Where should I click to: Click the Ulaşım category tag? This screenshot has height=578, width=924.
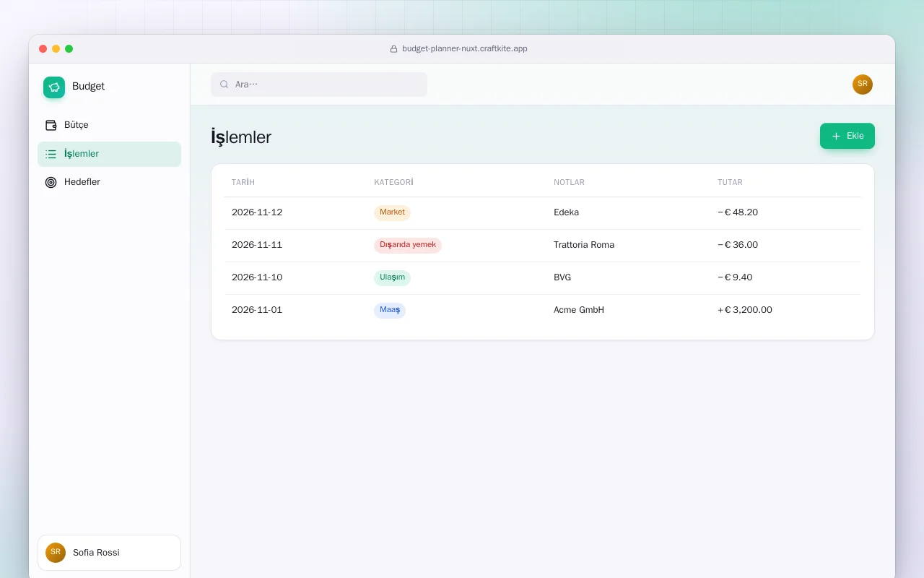coord(392,277)
